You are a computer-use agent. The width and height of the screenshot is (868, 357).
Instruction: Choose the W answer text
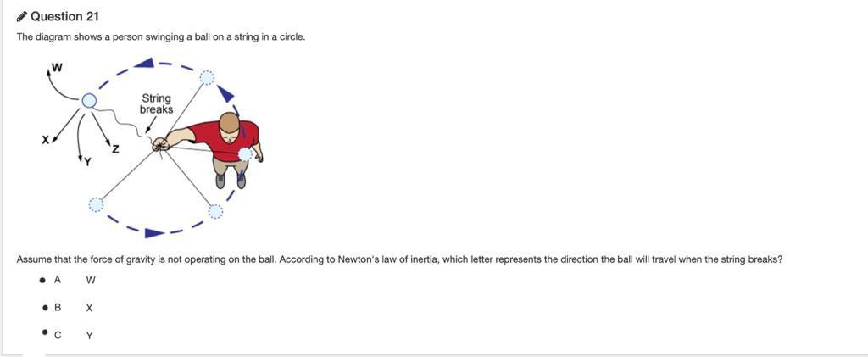pyautogui.click(x=92, y=280)
